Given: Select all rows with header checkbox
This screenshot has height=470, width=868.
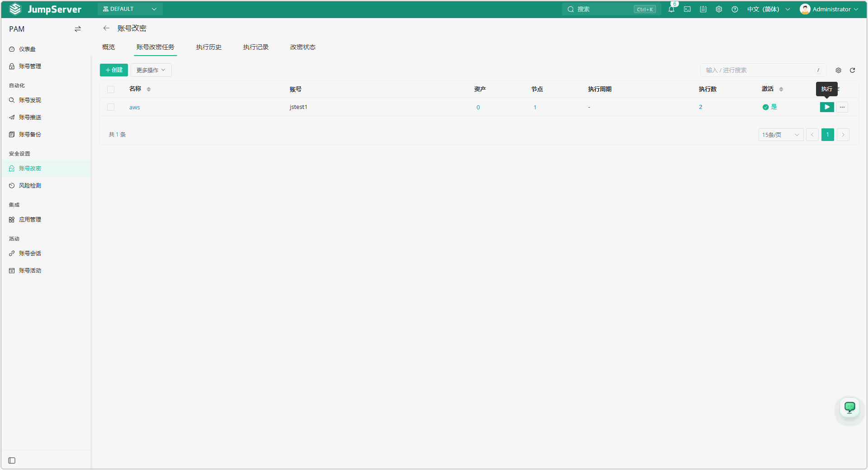Looking at the screenshot, I should coord(111,89).
